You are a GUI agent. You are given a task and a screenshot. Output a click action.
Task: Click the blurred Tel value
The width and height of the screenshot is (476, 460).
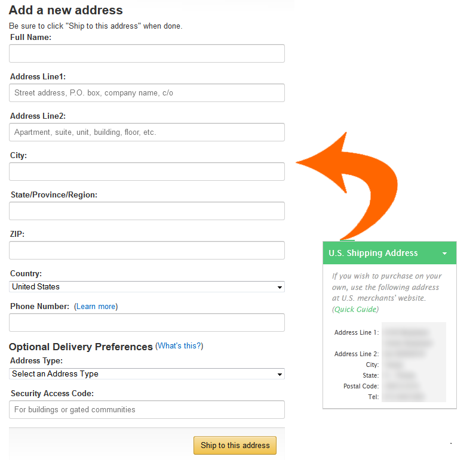(404, 397)
